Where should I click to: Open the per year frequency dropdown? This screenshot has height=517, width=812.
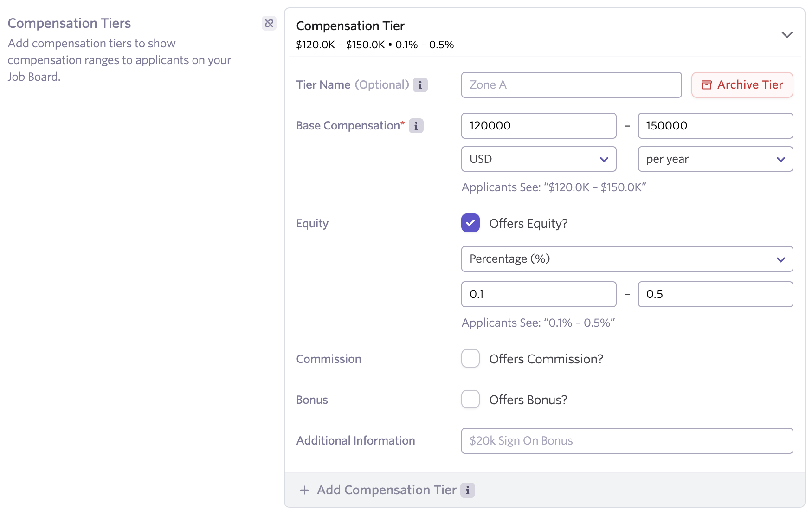pyautogui.click(x=715, y=159)
